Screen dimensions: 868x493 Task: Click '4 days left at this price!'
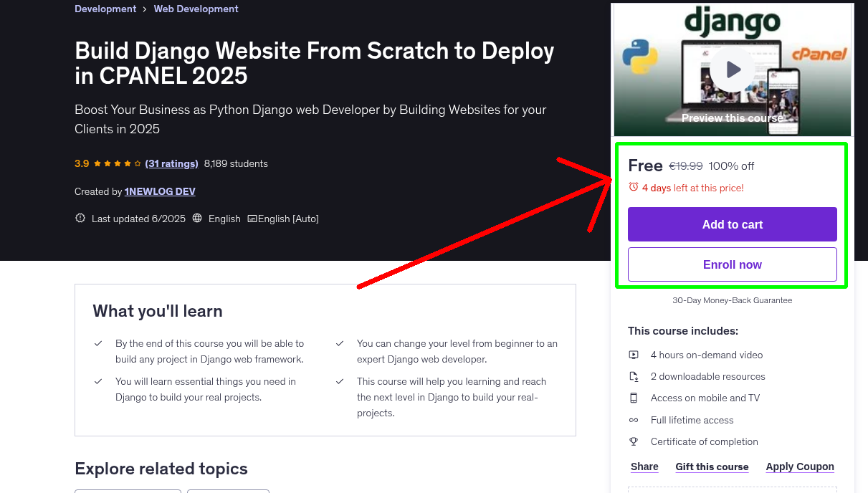tap(693, 188)
